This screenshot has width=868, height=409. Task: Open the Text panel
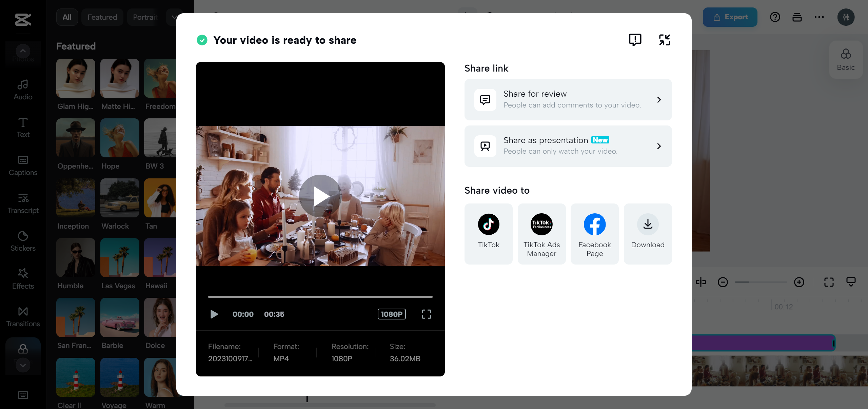(22, 127)
